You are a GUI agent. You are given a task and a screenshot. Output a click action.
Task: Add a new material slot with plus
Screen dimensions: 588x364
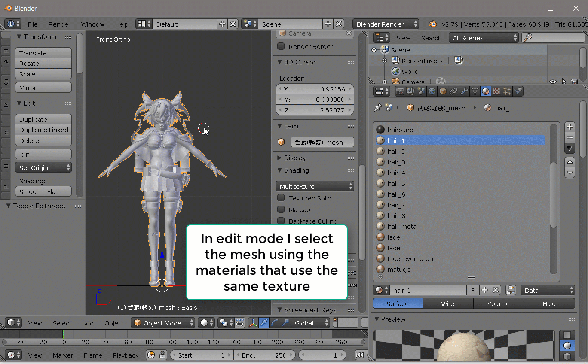pyautogui.click(x=570, y=127)
